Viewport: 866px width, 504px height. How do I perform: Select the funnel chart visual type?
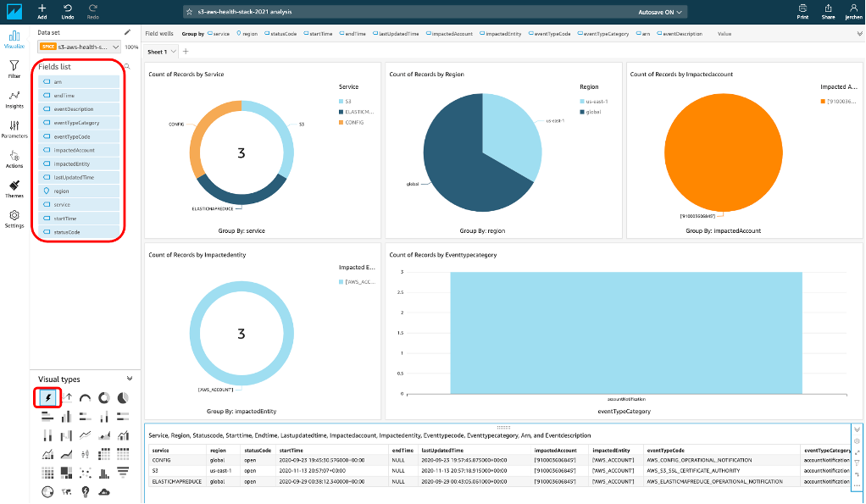pos(123,473)
